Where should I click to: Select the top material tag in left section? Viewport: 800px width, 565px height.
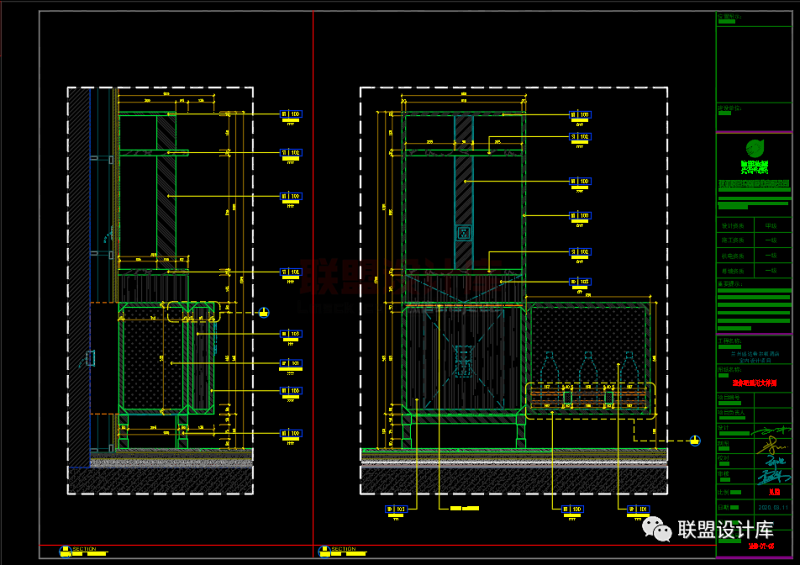coord(291,114)
